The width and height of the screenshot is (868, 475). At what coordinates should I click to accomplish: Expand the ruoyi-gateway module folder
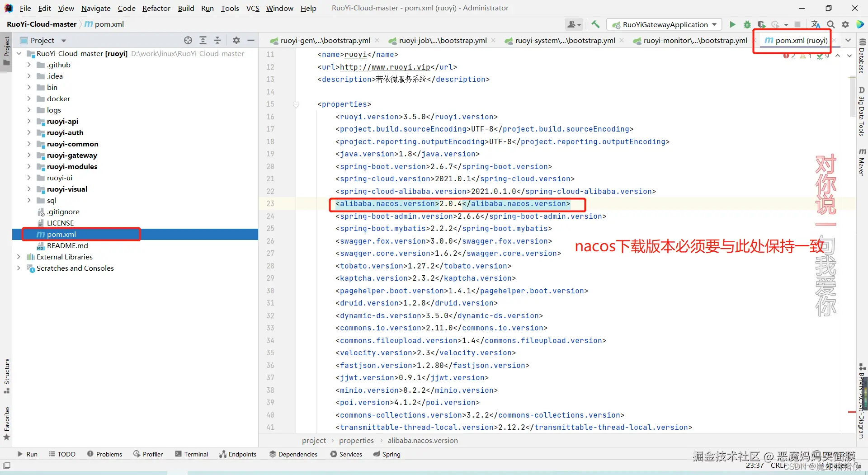[x=29, y=155]
